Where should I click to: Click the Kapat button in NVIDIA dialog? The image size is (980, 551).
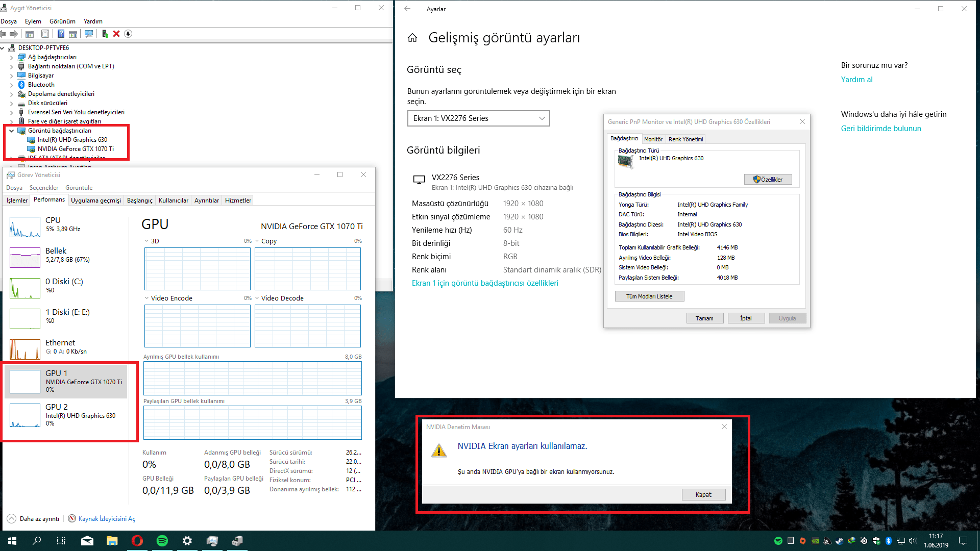point(703,494)
